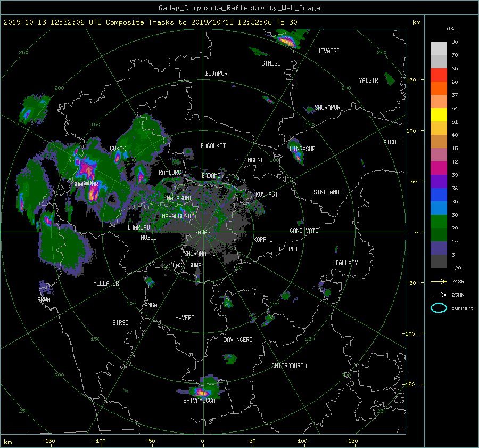Click the YADGIR city label
Screen dimensions: 479x448
coord(368,80)
